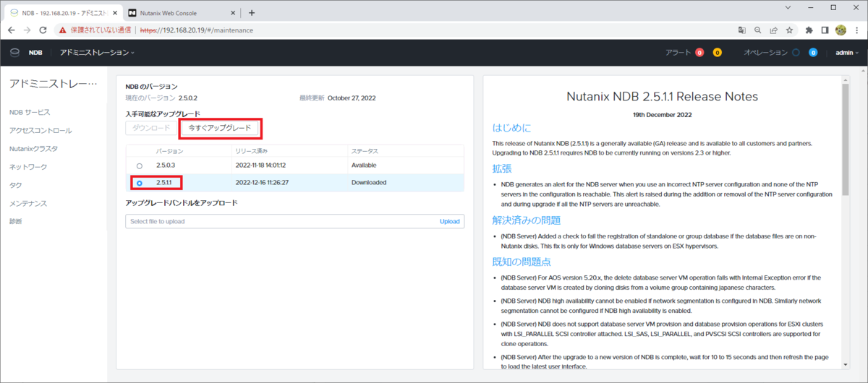Click the operations spinner circle icon
The height and width of the screenshot is (383, 868).
click(796, 53)
